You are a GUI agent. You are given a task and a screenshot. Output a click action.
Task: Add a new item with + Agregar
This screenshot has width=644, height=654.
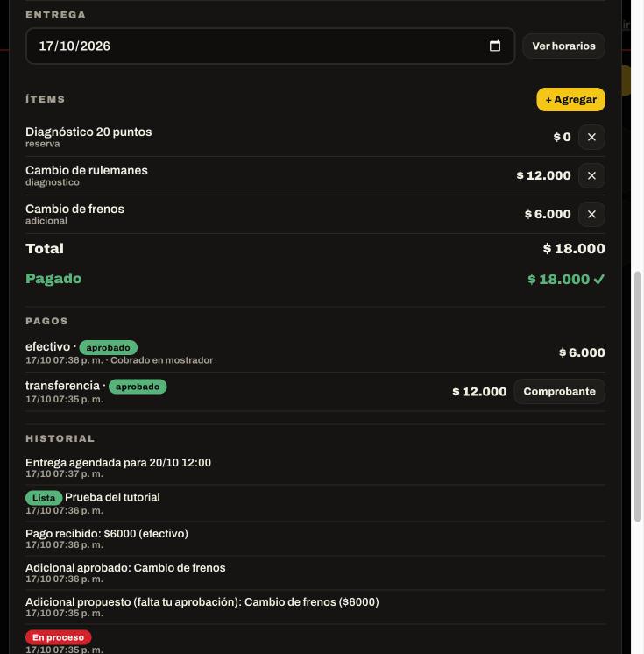pyautogui.click(x=570, y=99)
